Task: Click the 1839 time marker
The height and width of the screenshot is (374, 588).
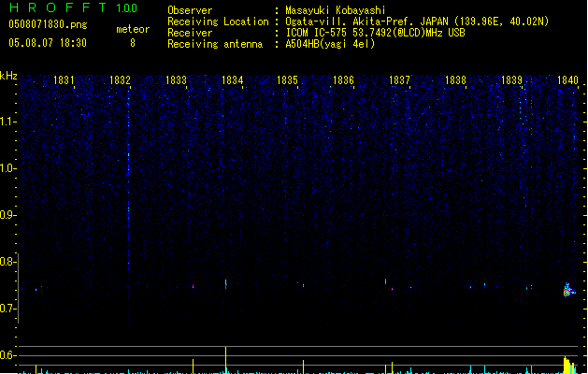Action: tap(511, 80)
